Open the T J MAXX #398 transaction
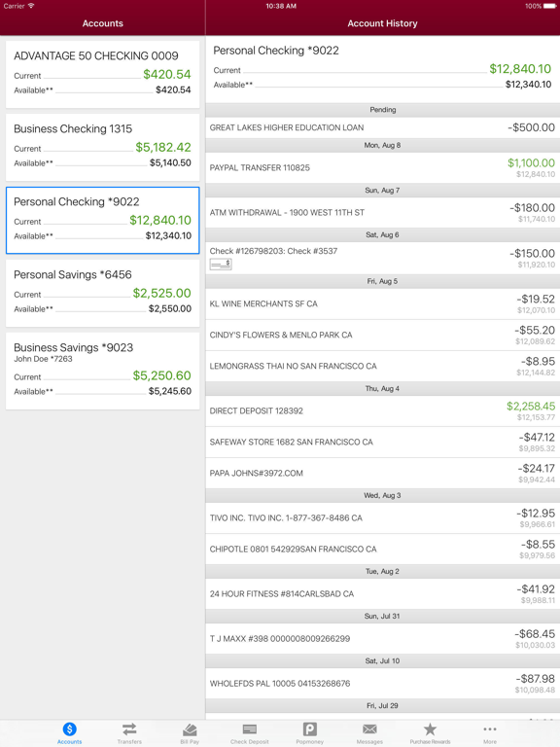This screenshot has height=747, width=560. pos(382,638)
